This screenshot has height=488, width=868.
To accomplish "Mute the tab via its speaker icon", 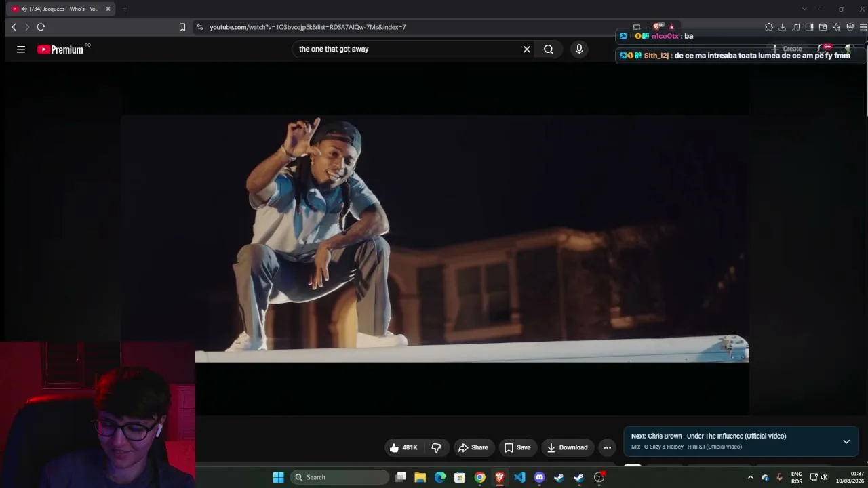I will click(x=24, y=9).
